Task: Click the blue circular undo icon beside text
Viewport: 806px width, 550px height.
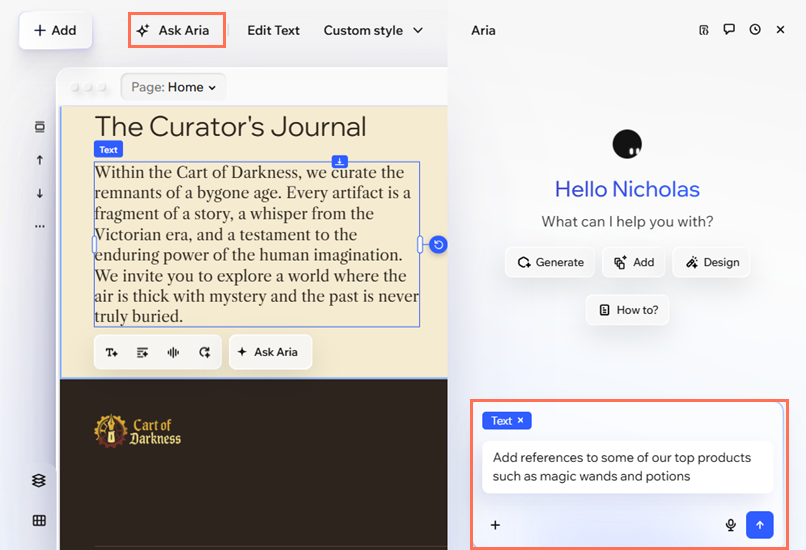Action: click(x=438, y=245)
